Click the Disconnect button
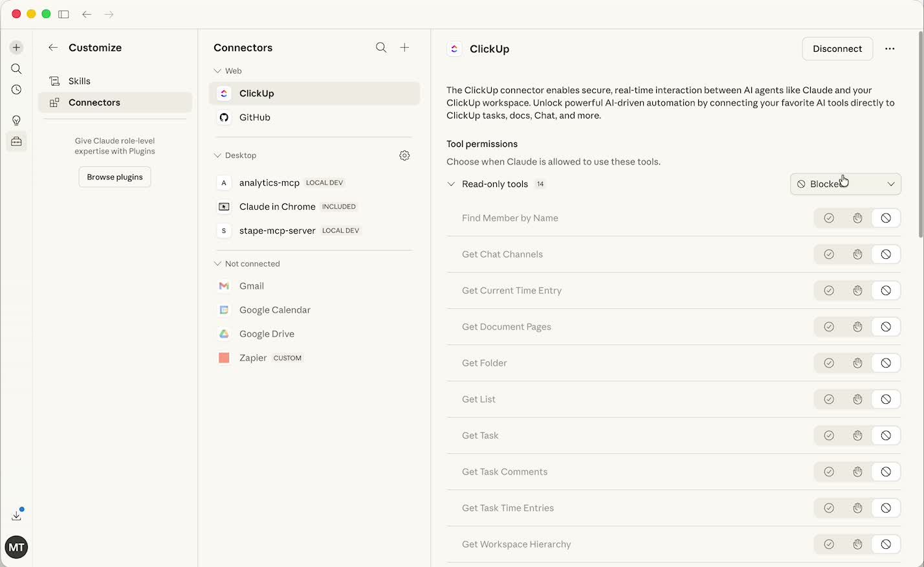The width and height of the screenshot is (924, 567). (x=837, y=49)
